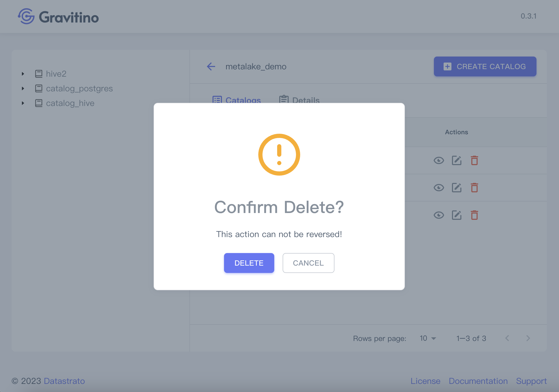Image resolution: width=559 pixels, height=392 pixels.
Task: Open the rows per page dropdown
Action: pos(428,338)
